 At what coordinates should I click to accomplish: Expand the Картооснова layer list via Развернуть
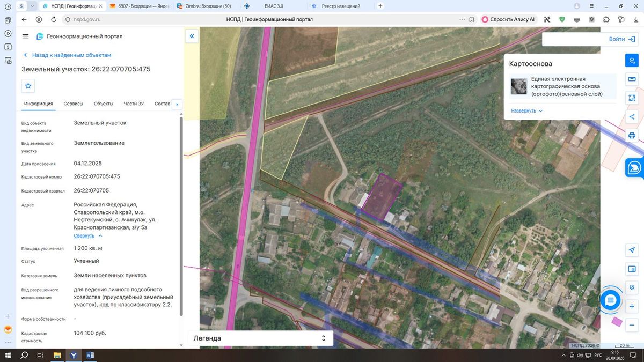[526, 110]
